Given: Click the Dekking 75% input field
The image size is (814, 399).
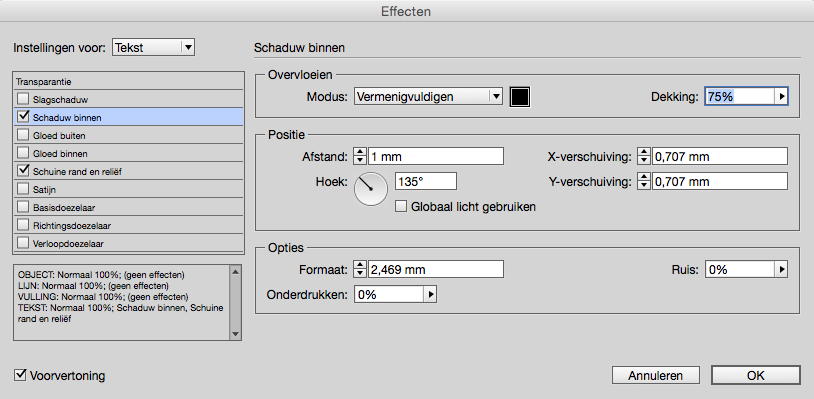Looking at the screenshot, I should pos(740,97).
